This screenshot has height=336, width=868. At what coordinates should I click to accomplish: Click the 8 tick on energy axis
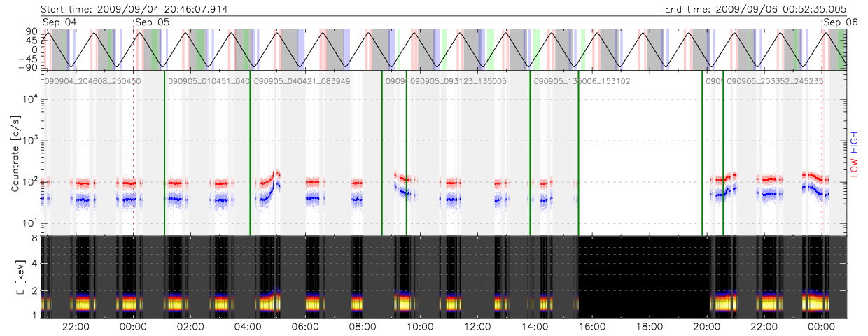pyautogui.click(x=34, y=239)
